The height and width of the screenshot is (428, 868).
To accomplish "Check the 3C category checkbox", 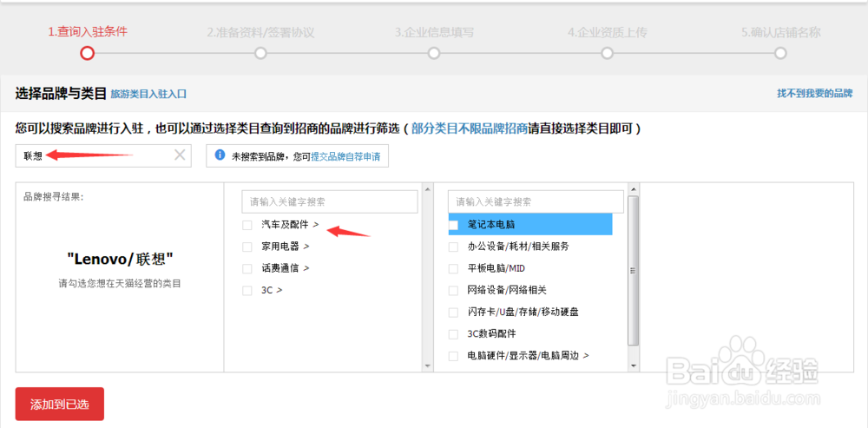I will click(247, 290).
